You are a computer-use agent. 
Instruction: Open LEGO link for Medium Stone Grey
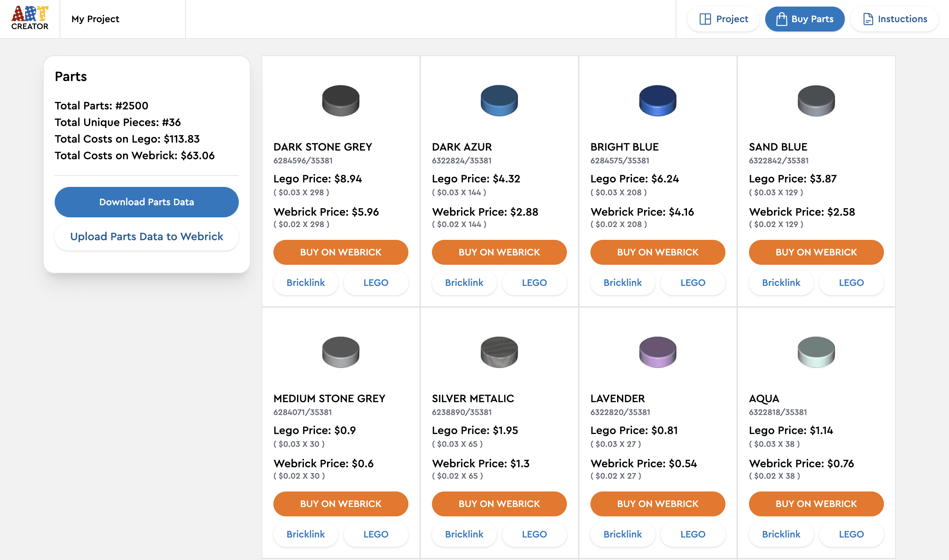376,534
